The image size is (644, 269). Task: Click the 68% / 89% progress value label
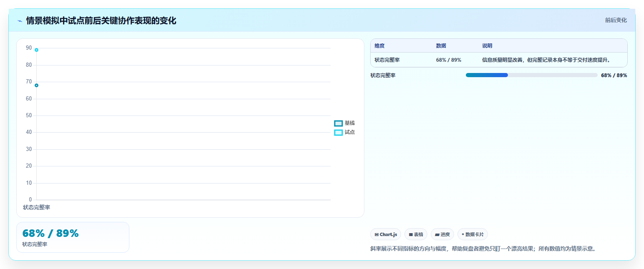614,75
